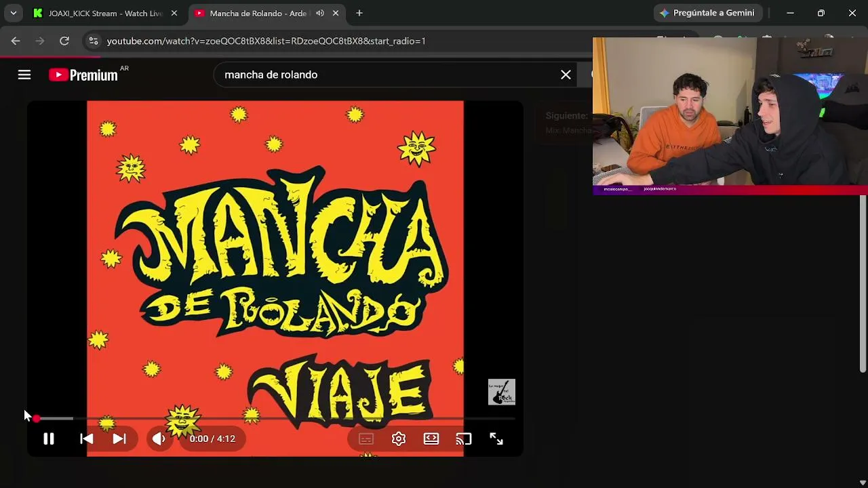Switch to the JOAXI_KICK Stream tab
The image size is (868, 488).
tap(106, 13)
